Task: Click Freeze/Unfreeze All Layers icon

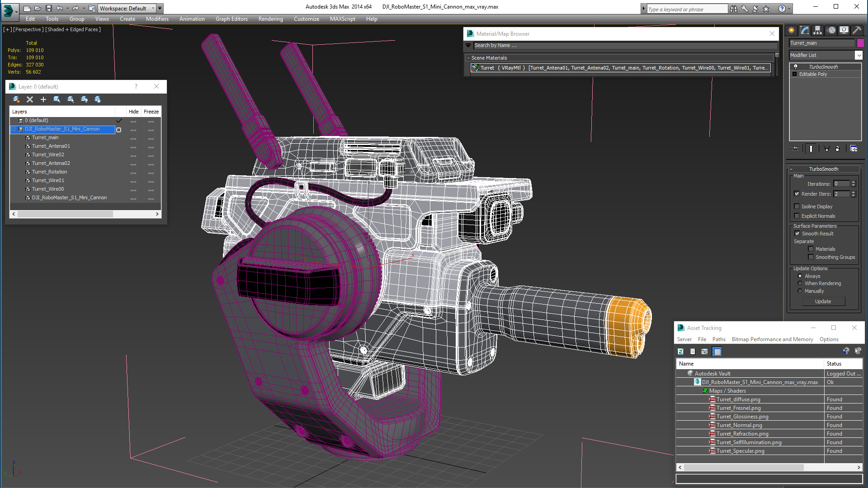Action: click(98, 99)
